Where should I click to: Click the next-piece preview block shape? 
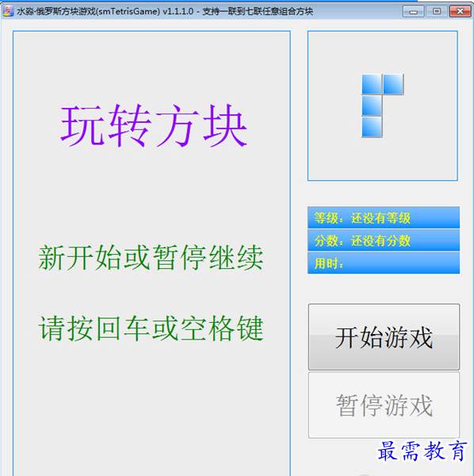pos(382,106)
